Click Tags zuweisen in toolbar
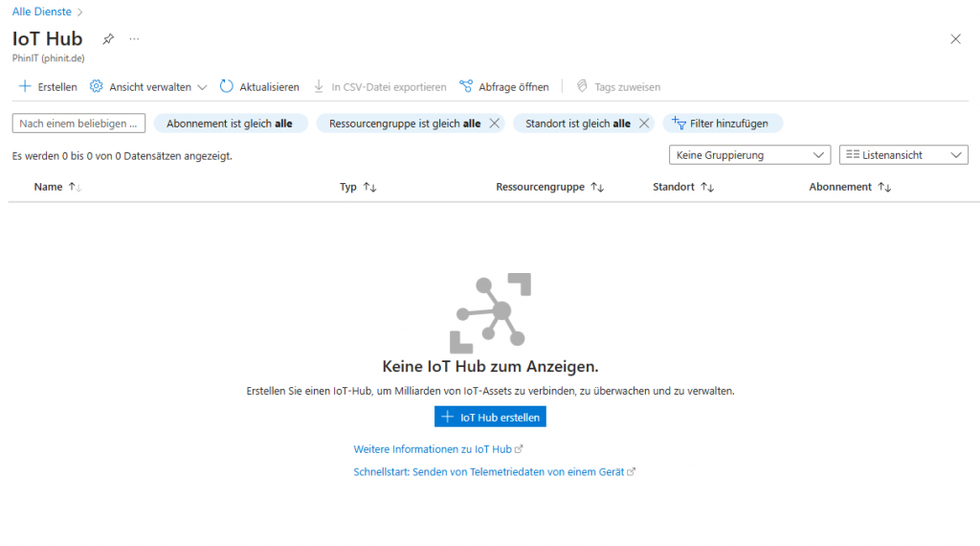980x546 pixels. click(x=618, y=87)
